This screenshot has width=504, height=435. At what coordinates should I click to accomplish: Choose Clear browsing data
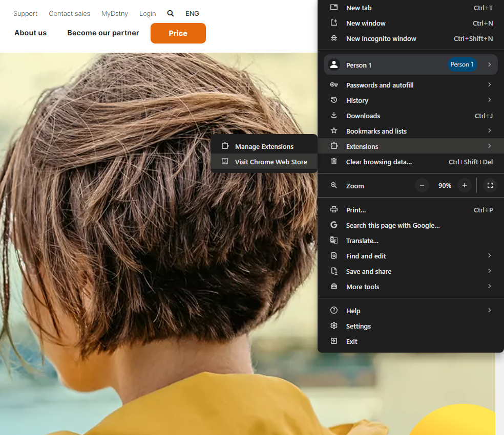pos(411,162)
